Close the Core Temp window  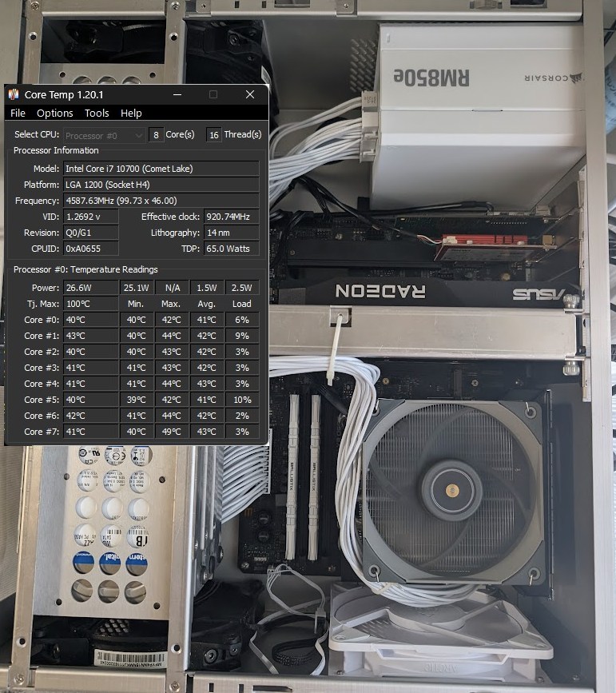[249, 94]
